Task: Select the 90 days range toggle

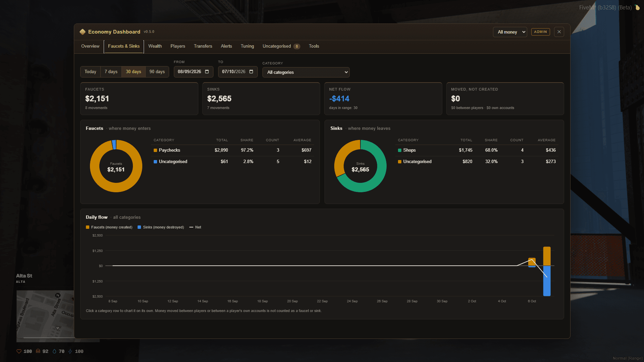Action: 157,72
